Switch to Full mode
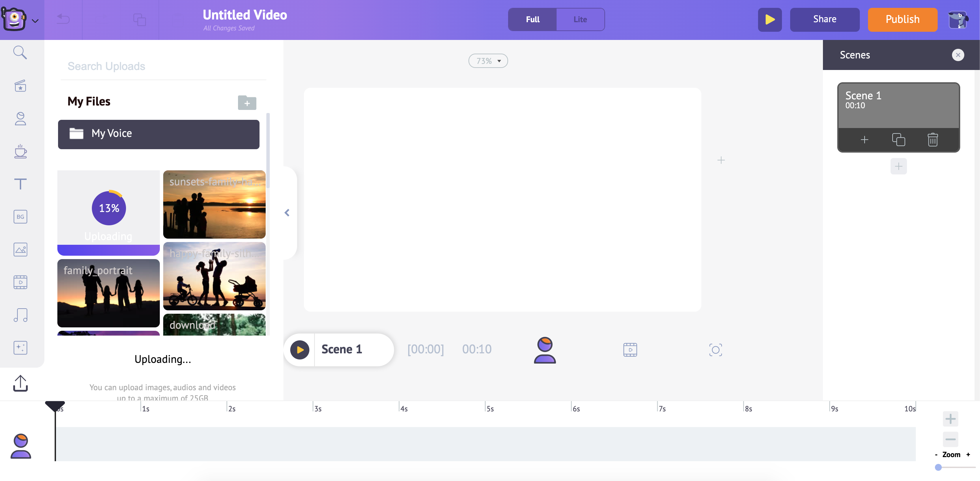Image resolution: width=980 pixels, height=481 pixels. pyautogui.click(x=532, y=19)
